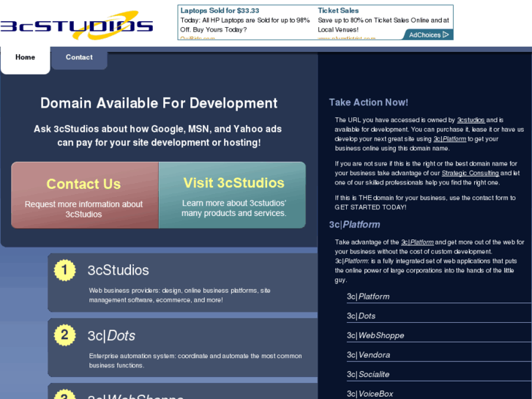Select 3c|Platform in the sidebar list

(368, 297)
